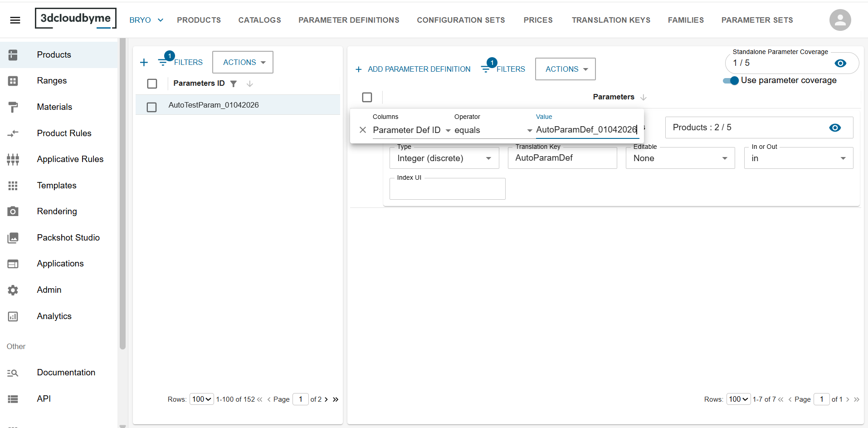Open the hamburger navigation menu
Viewport: 868px width, 428px height.
click(x=15, y=20)
